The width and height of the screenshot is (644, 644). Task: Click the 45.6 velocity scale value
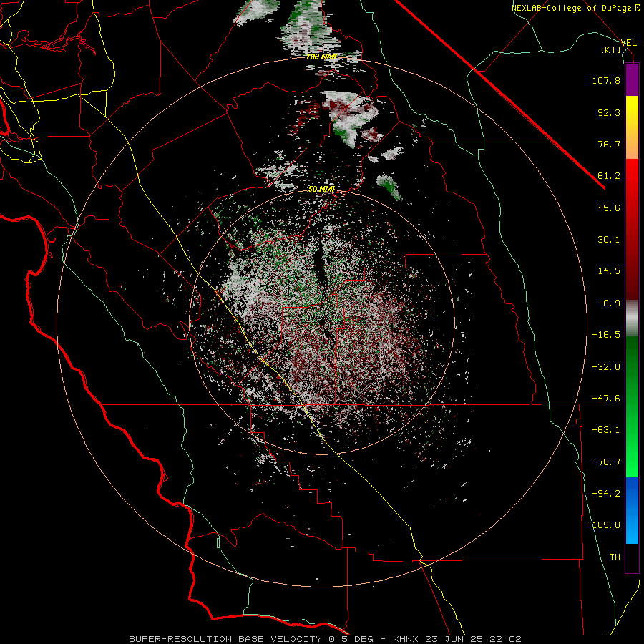609,208
